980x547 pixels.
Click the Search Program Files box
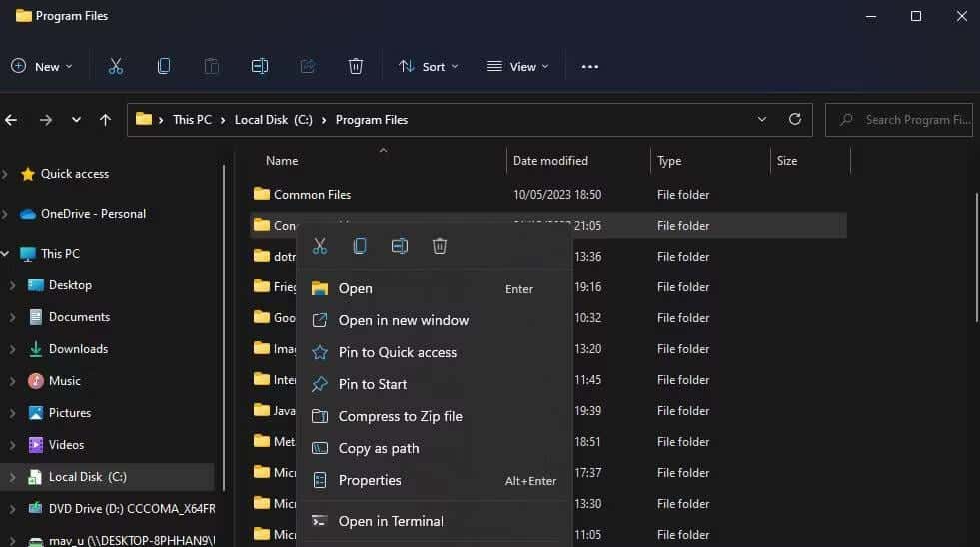(899, 119)
